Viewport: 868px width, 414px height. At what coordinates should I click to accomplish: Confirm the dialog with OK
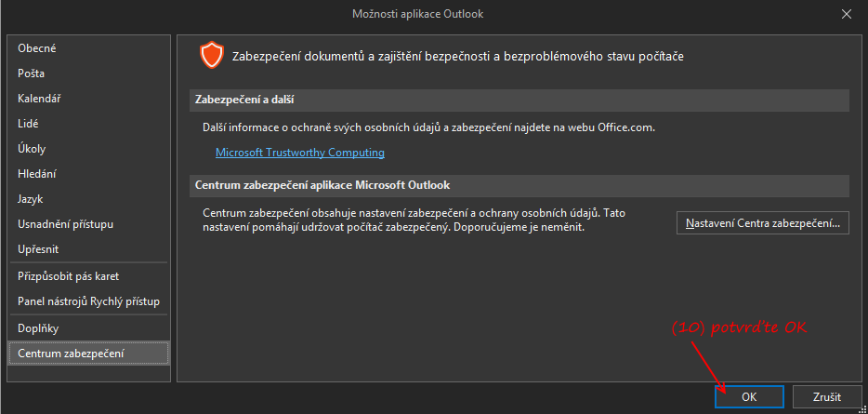(x=749, y=397)
